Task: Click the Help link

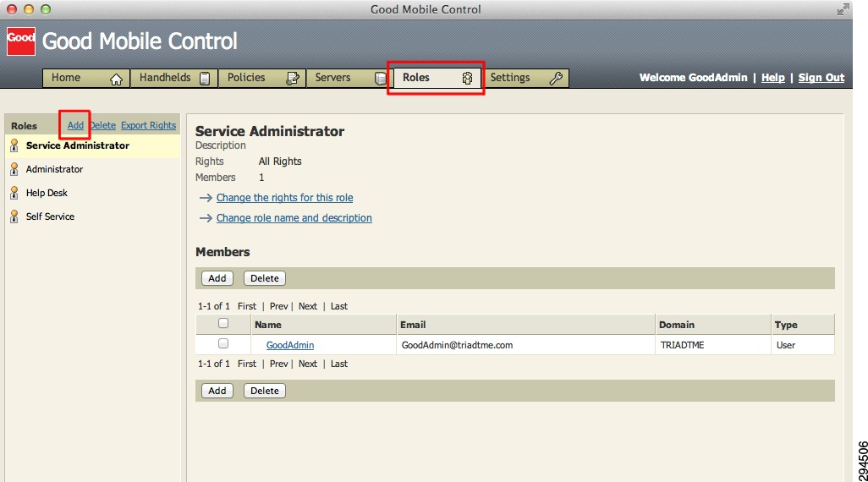Action: tap(772, 78)
